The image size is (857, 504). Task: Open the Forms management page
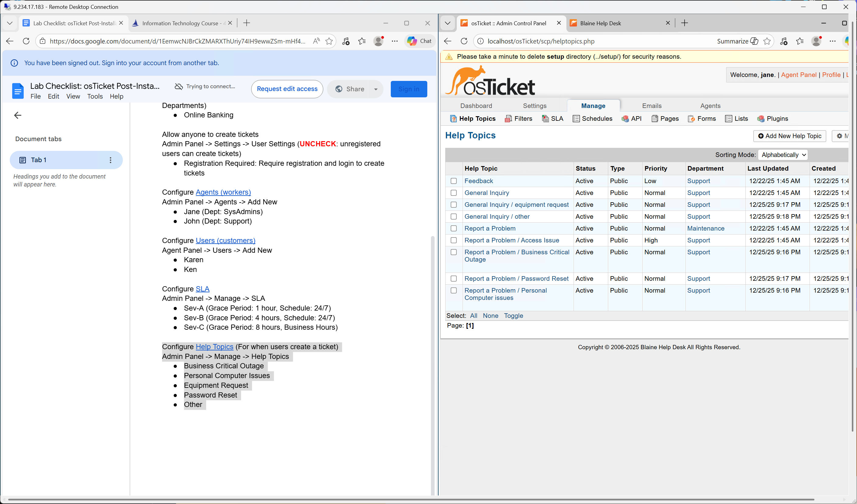pos(702,119)
